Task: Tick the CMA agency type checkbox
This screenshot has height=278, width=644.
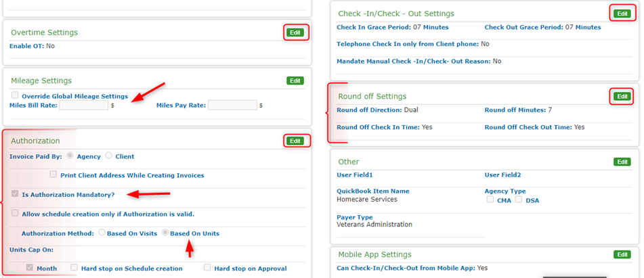Action: pos(489,200)
